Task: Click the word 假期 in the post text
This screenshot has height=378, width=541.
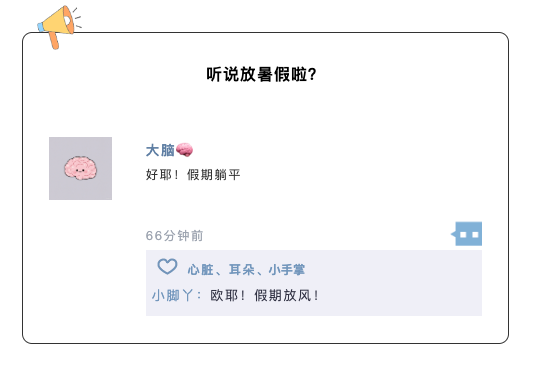Action: 200,175
